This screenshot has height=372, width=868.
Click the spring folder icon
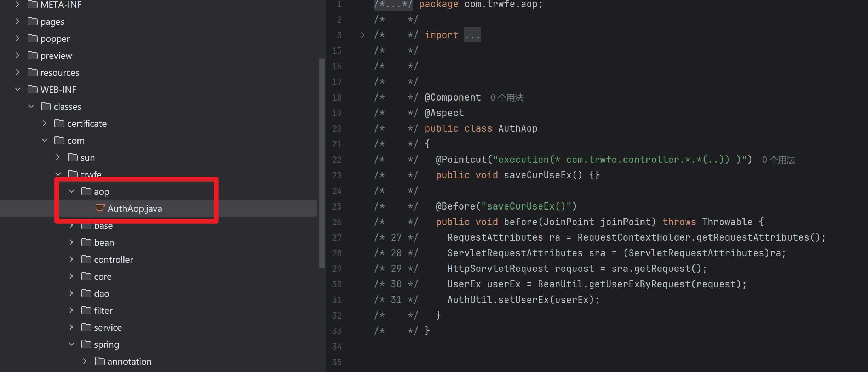click(86, 344)
